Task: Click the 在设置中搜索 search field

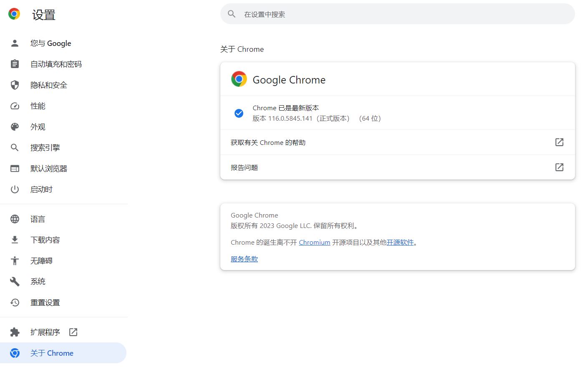Action: coord(397,14)
